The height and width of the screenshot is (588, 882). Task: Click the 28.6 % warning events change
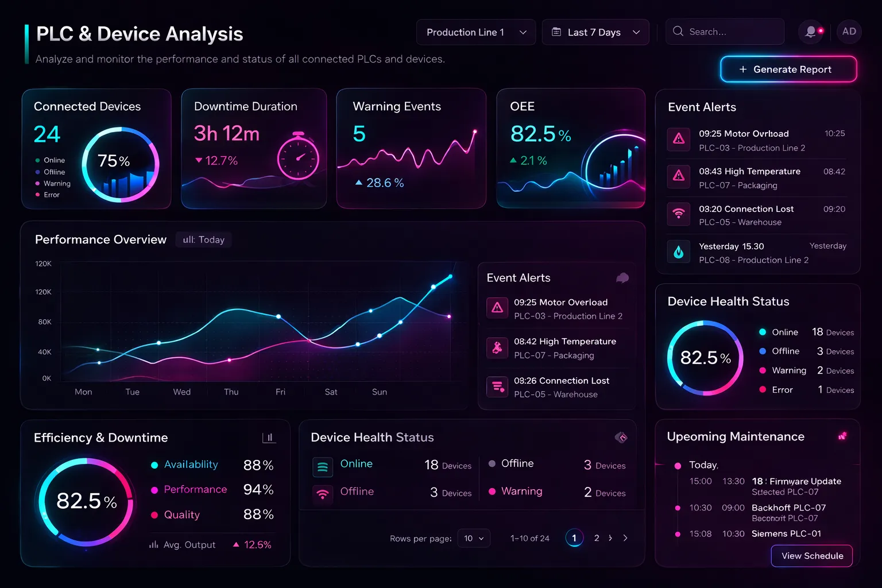pos(380,183)
